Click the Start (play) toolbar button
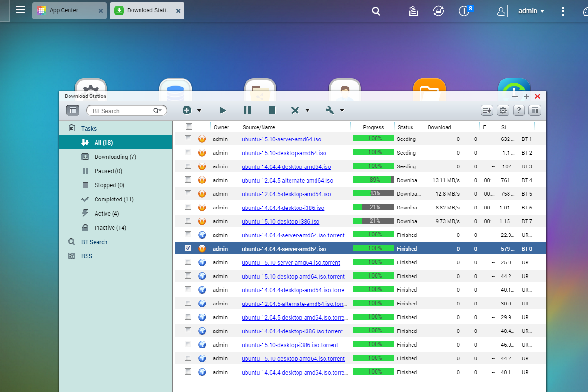This screenshot has width=588, height=392. pyautogui.click(x=222, y=110)
